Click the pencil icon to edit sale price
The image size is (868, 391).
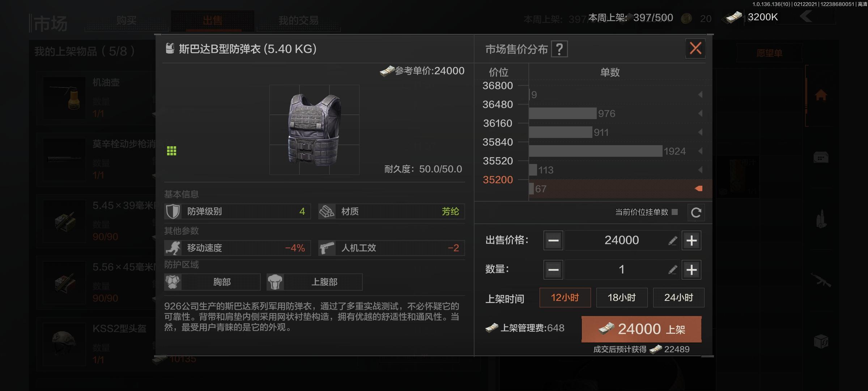[x=672, y=241]
